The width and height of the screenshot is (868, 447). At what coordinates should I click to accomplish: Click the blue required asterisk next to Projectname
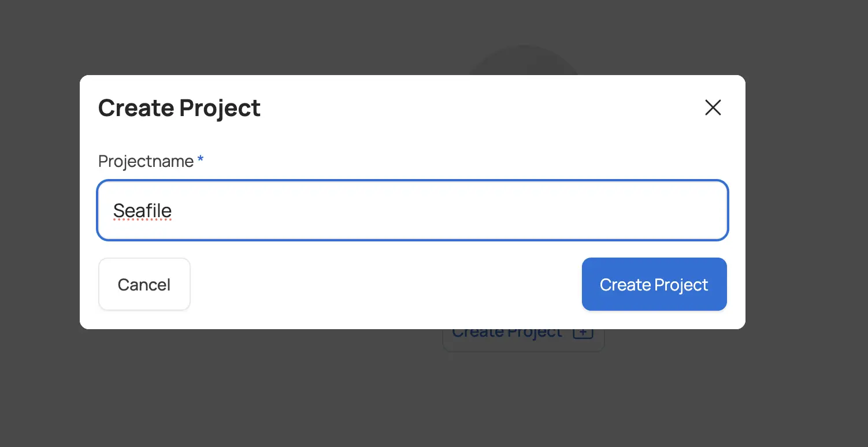click(x=200, y=159)
